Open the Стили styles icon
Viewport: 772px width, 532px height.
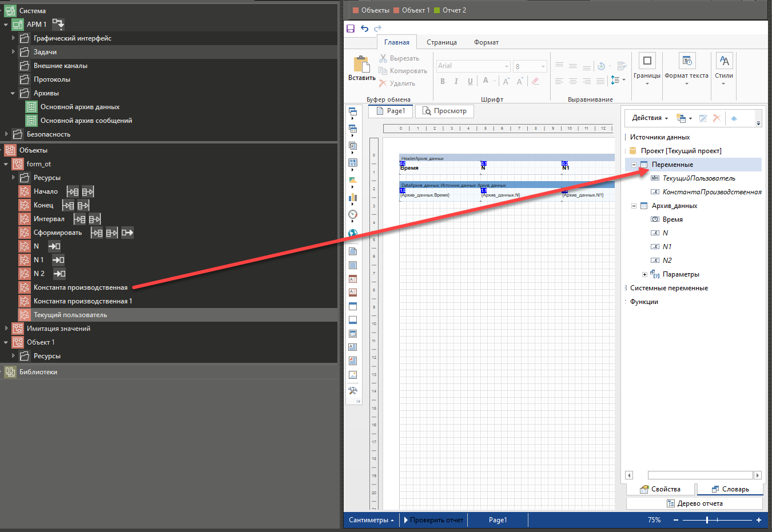coord(723,61)
